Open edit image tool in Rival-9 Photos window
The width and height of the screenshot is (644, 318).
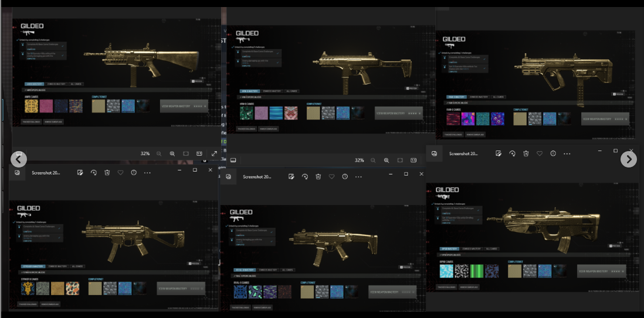click(291, 176)
